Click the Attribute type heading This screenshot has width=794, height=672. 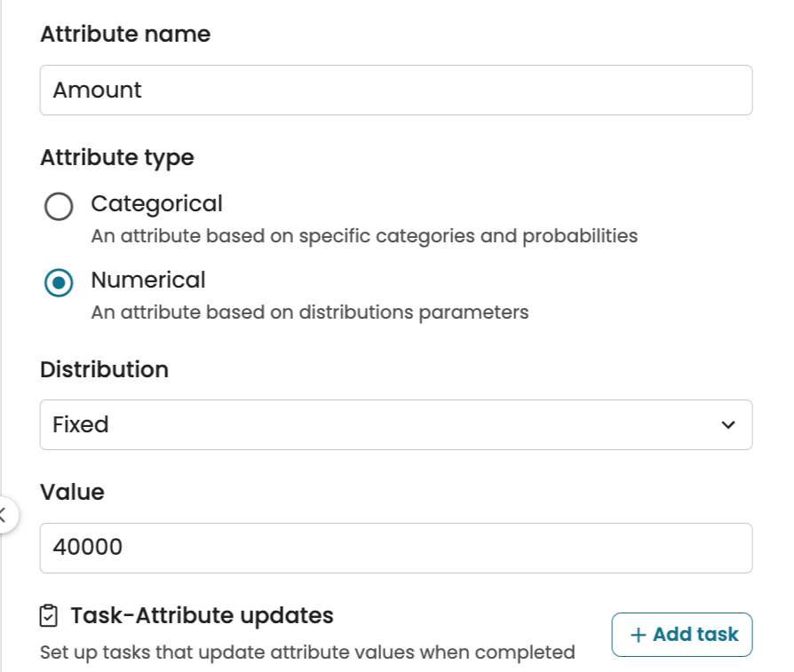[116, 158]
